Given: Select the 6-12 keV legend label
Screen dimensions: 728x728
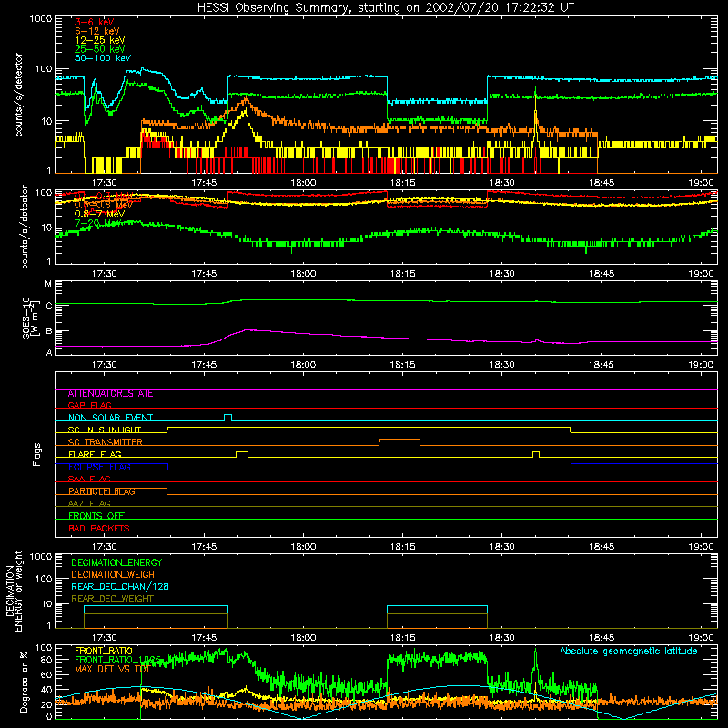Looking at the screenshot, I should point(97,31).
